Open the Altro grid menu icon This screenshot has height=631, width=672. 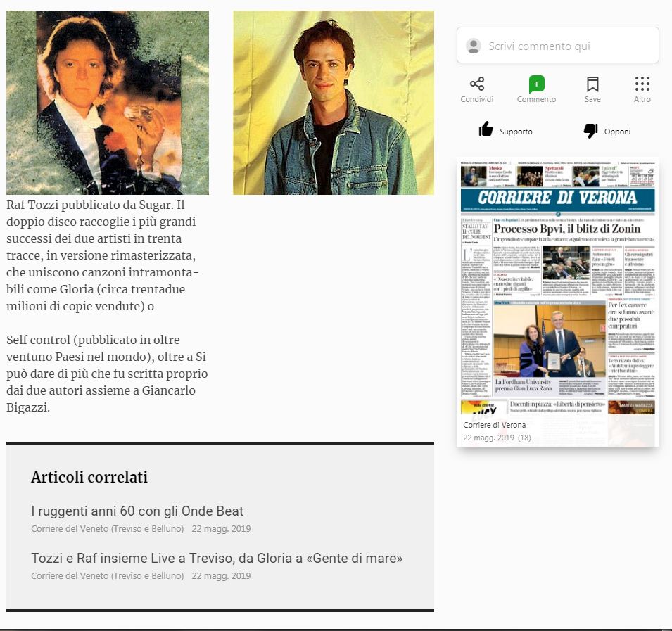642,84
